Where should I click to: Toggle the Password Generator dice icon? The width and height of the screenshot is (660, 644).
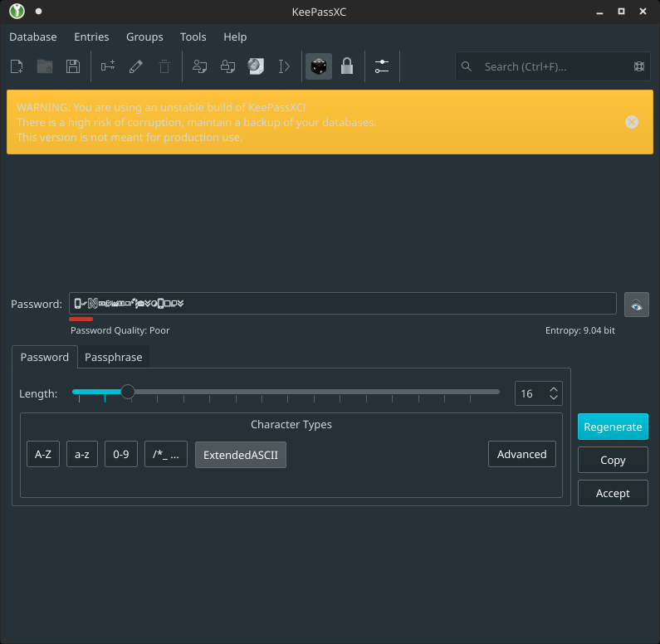pos(319,66)
